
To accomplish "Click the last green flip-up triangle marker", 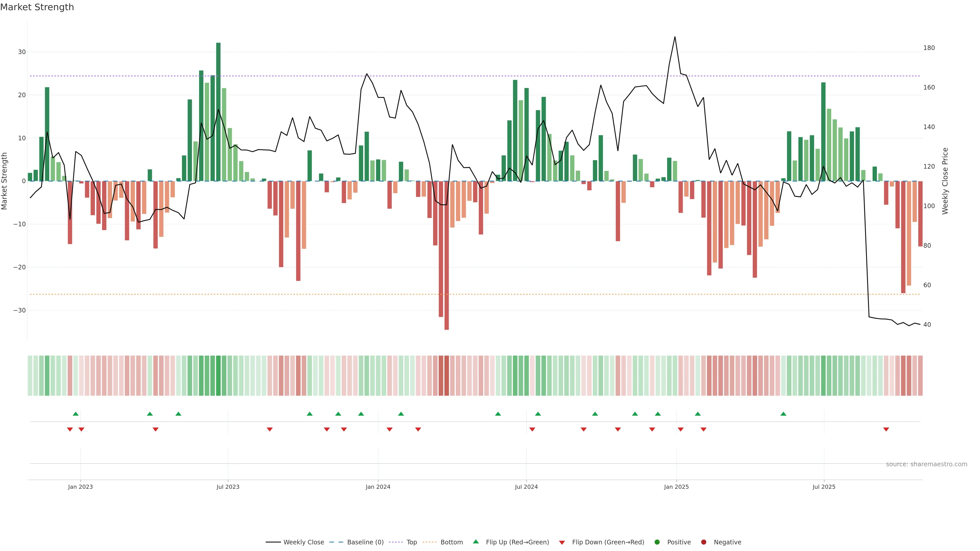I will [x=783, y=414].
